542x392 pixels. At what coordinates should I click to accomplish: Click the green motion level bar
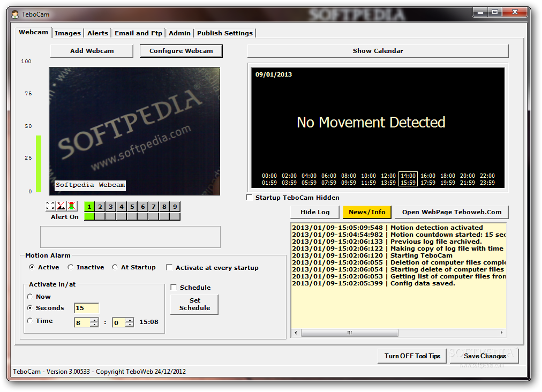point(39,163)
